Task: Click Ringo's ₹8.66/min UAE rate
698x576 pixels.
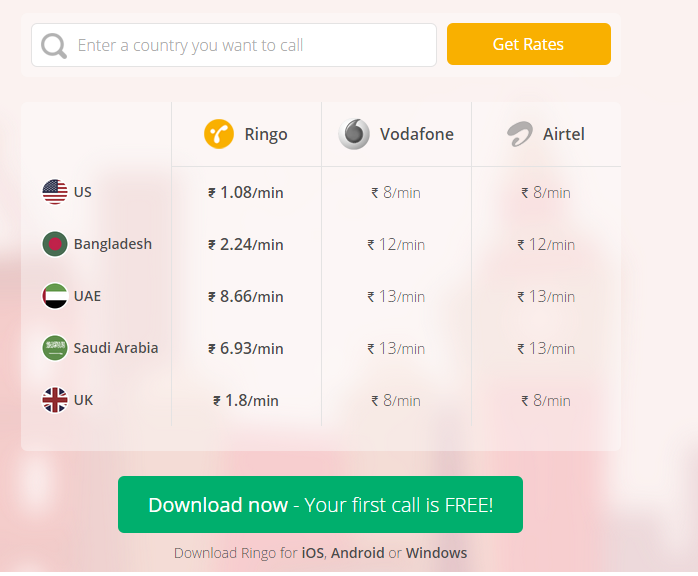Action: click(246, 296)
